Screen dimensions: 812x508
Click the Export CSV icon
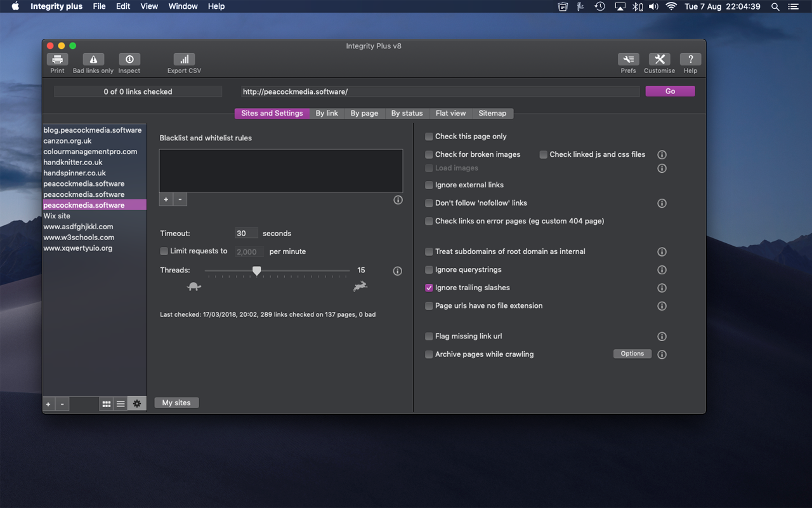pyautogui.click(x=184, y=60)
